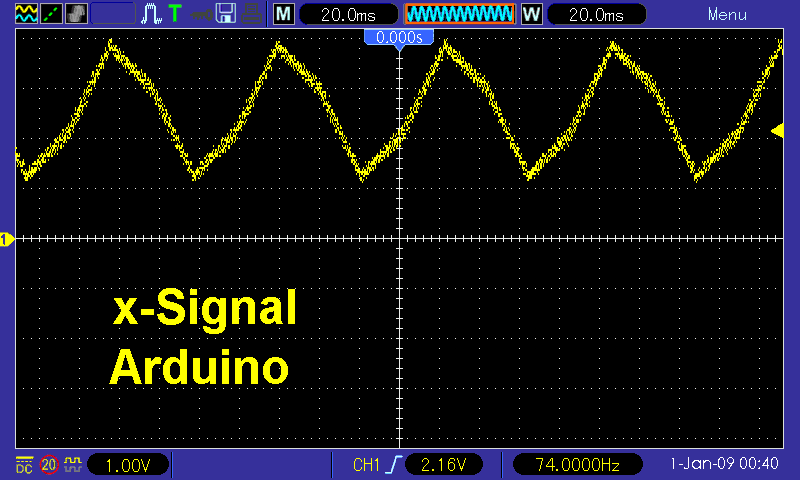Screen dimensions: 800x480
Task: Click the key lock icon
Action: tap(201, 14)
